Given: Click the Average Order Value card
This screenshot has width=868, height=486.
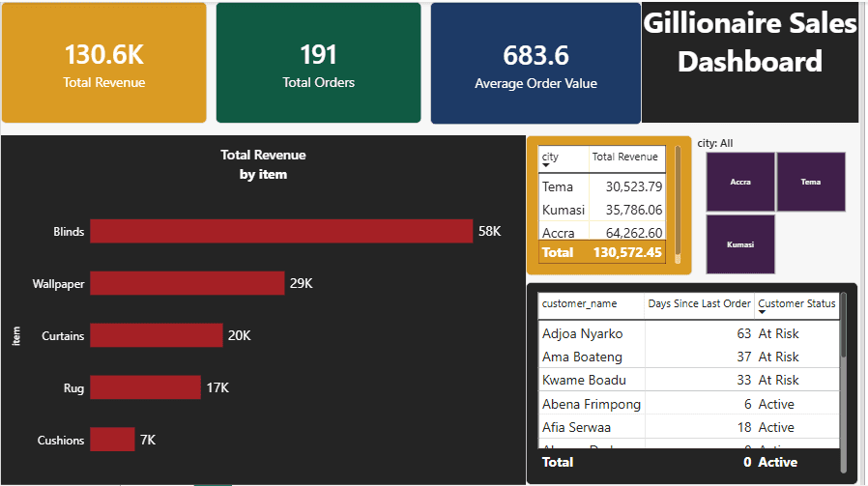Looking at the screenshot, I should (535, 63).
